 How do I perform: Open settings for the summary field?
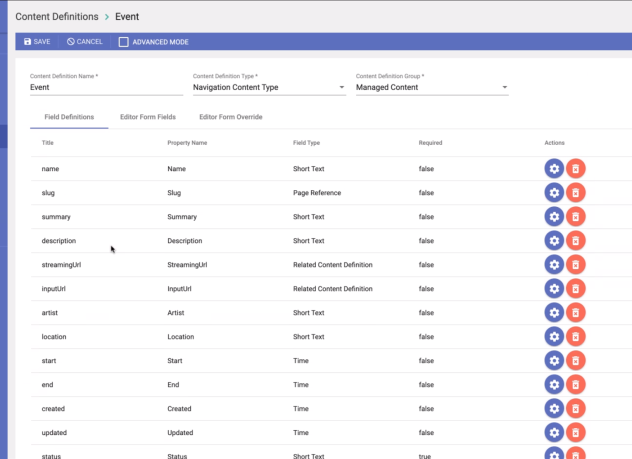[554, 216]
